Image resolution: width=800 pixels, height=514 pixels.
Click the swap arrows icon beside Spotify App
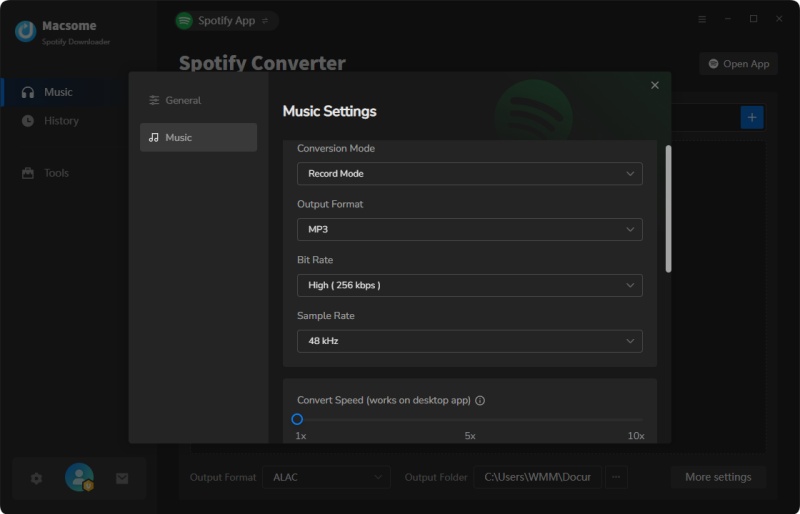pos(265,21)
